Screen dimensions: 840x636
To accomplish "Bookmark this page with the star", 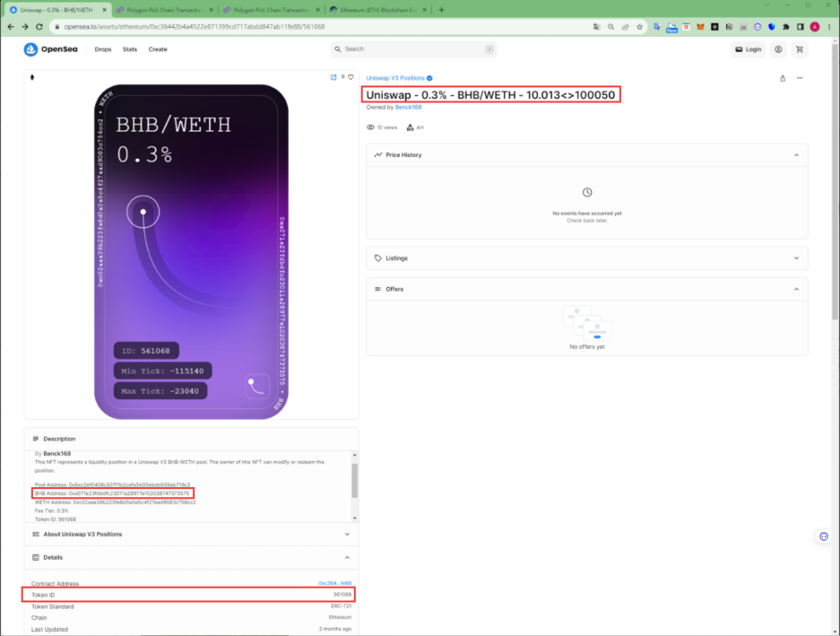I will pos(640,27).
